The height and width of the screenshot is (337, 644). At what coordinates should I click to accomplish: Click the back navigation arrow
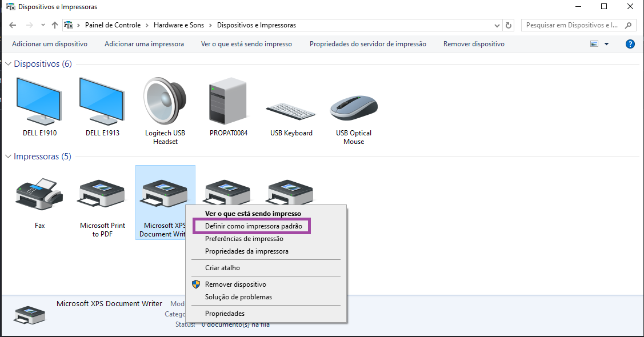[13, 25]
